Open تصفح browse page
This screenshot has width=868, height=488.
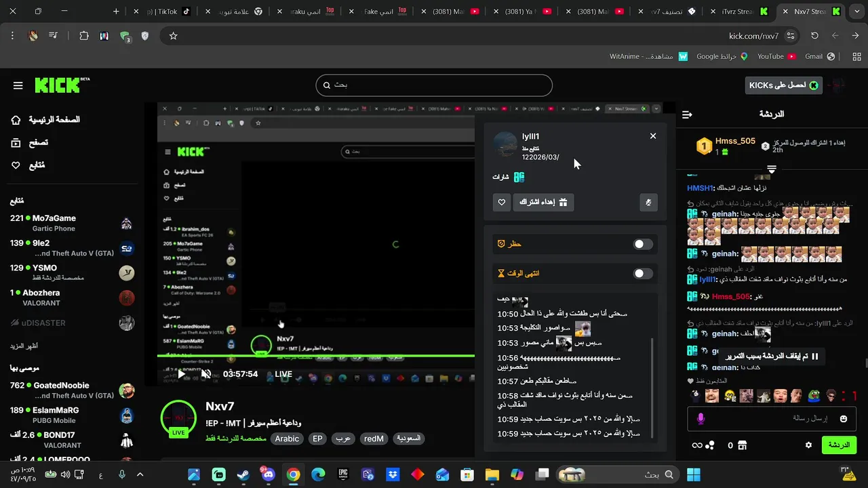(x=29, y=142)
